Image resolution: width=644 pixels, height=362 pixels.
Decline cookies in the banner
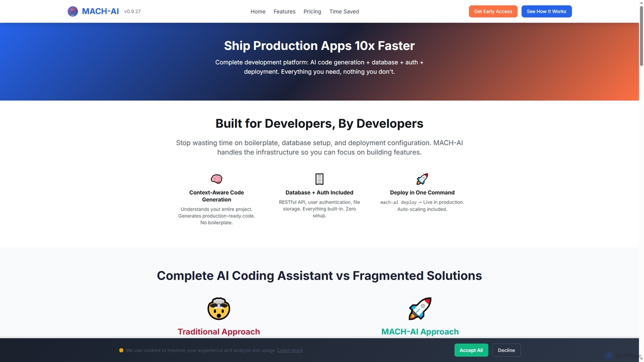[507, 350]
